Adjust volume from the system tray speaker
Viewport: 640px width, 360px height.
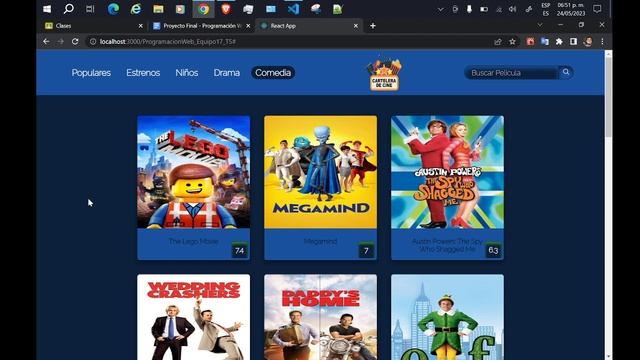(513, 9)
